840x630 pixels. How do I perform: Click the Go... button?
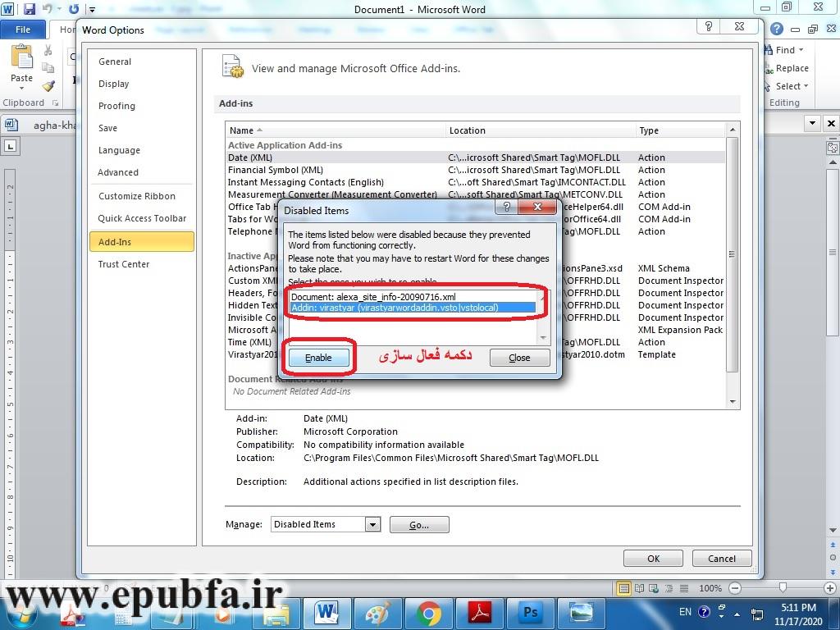(419, 525)
